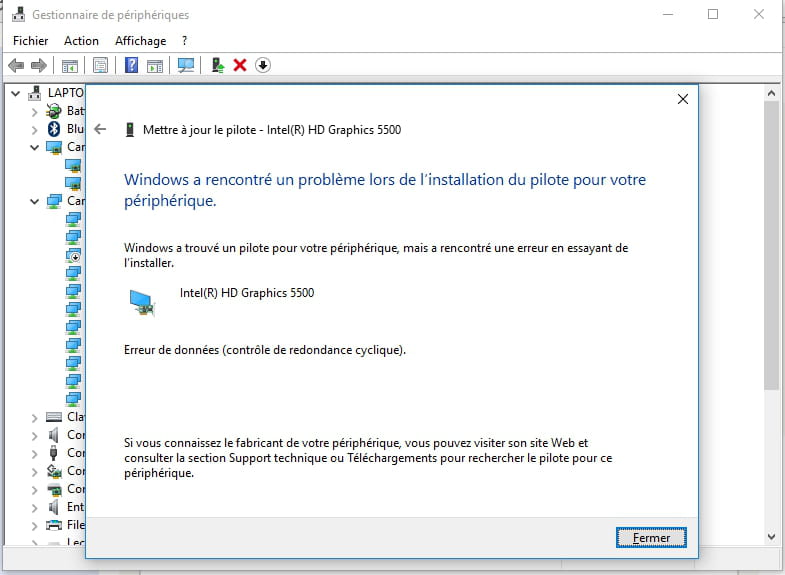Viewport: 785px width, 575px height.
Task: Scan for hardware changes monitor icon
Action: click(186, 65)
